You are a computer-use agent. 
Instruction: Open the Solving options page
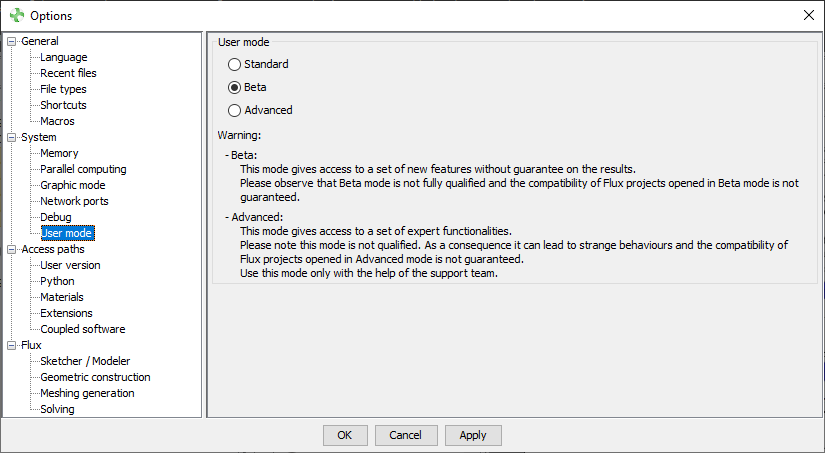pos(57,409)
